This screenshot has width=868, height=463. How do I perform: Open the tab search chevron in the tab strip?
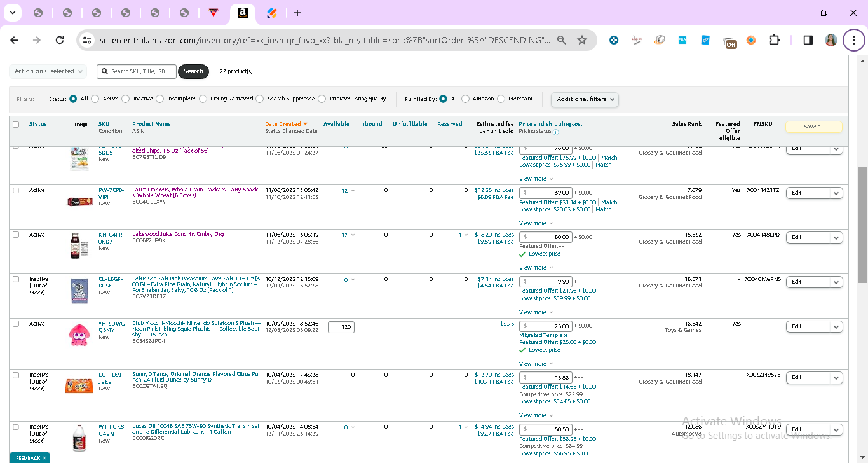click(13, 13)
